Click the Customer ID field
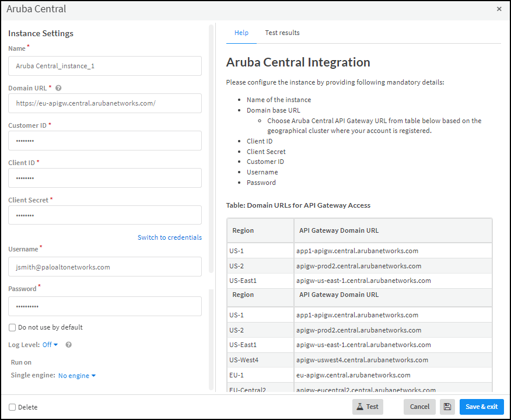The image size is (511, 420). click(105, 141)
